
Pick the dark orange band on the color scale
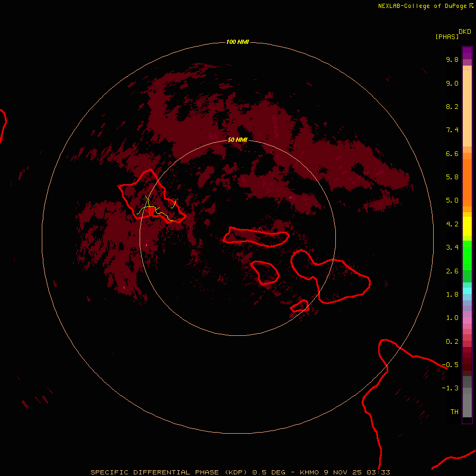pyautogui.click(x=467, y=183)
